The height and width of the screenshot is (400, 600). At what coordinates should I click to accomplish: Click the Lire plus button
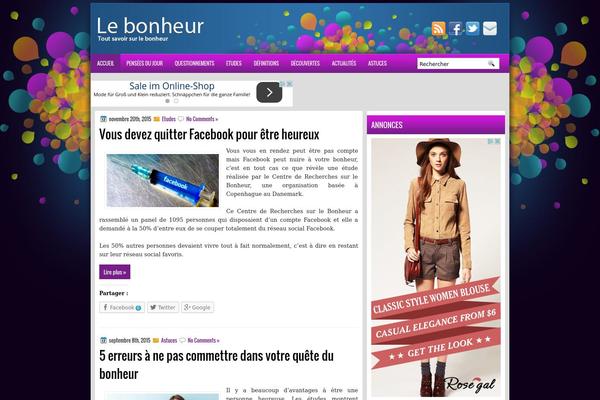pyautogui.click(x=115, y=272)
